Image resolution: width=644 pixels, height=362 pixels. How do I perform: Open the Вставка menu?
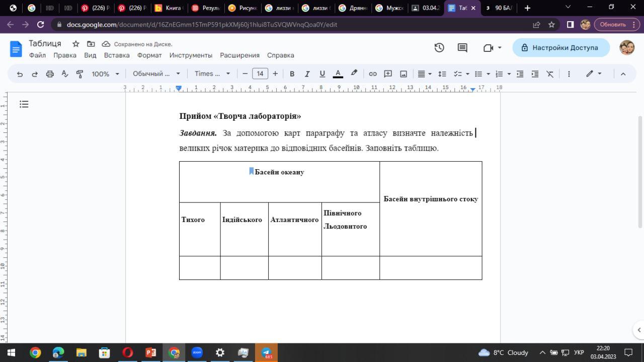[117, 55]
